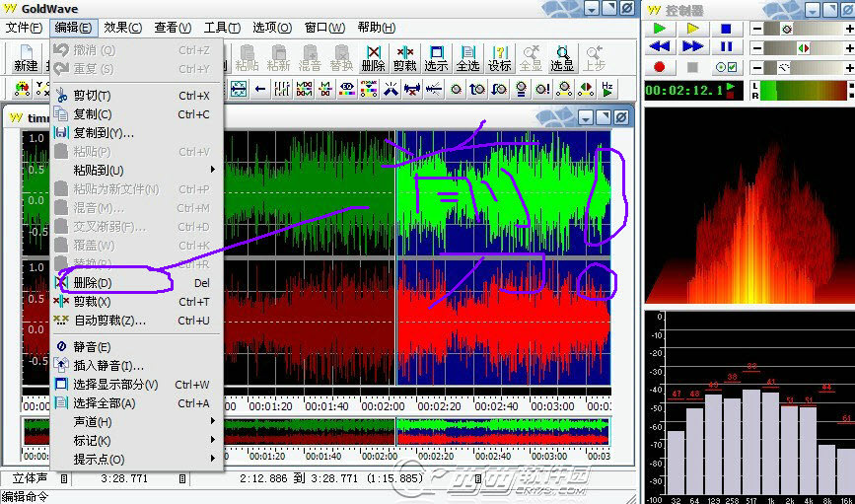Click the green Play button in controller
The image size is (855, 504).
660,28
